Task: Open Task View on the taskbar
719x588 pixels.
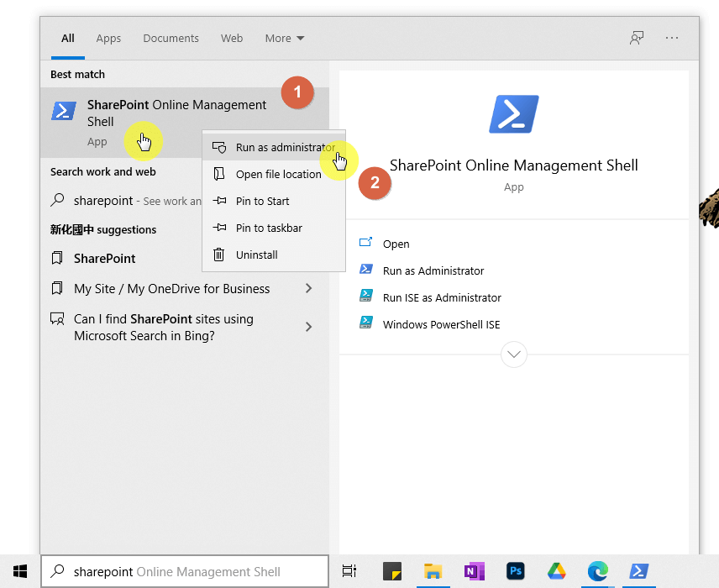Action: click(x=349, y=571)
